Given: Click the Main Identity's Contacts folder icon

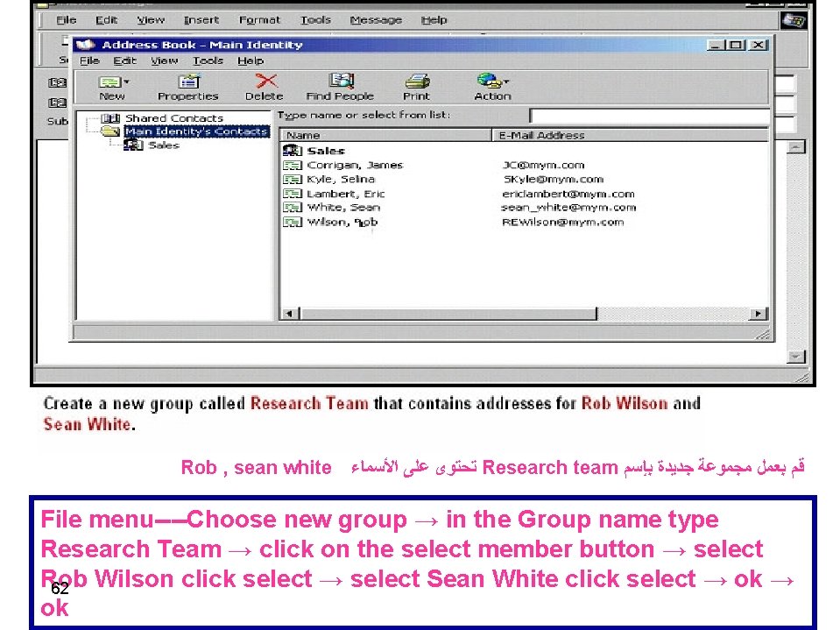Looking at the screenshot, I should pos(110,131).
